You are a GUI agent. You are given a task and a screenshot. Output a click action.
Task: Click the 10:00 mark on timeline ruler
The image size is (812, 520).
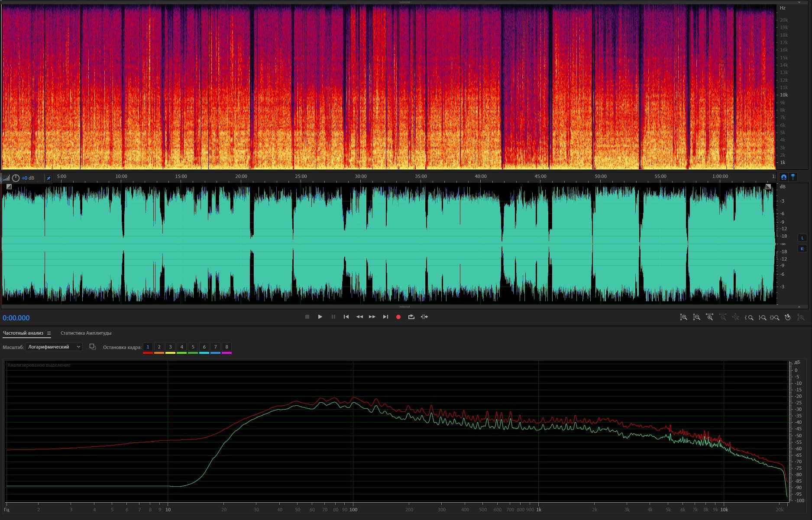pyautogui.click(x=121, y=176)
